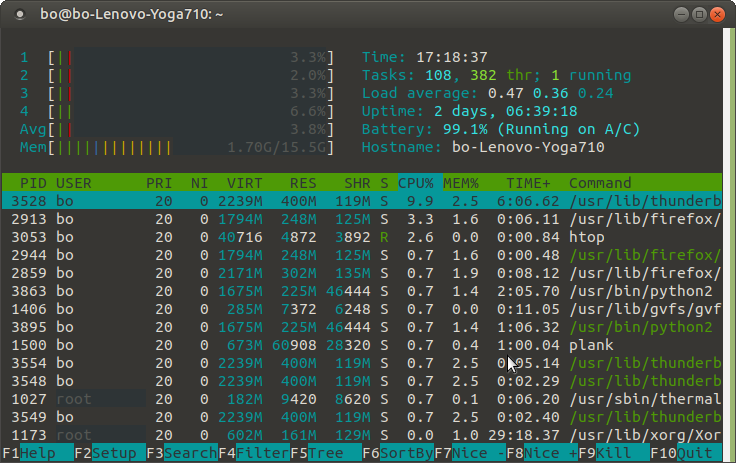736x463 pixels.
Task: Select process 3548 thunderbird row
Action: coord(362,381)
